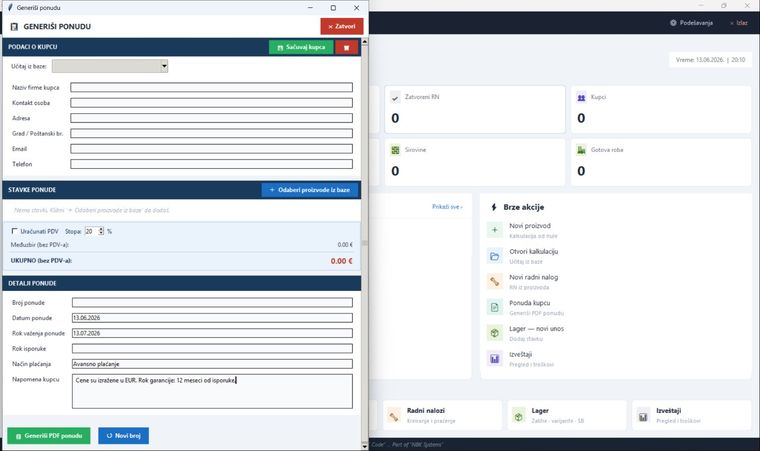760x451 pixels.
Task: Click the Generiši PDF ponudu button
Action: [x=49, y=436]
